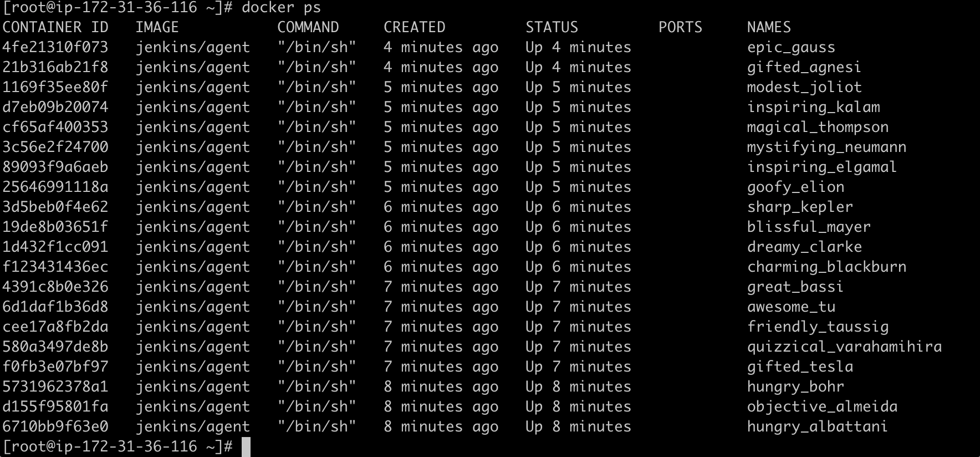Click the container name quizzical_varahamihira

tap(844, 347)
